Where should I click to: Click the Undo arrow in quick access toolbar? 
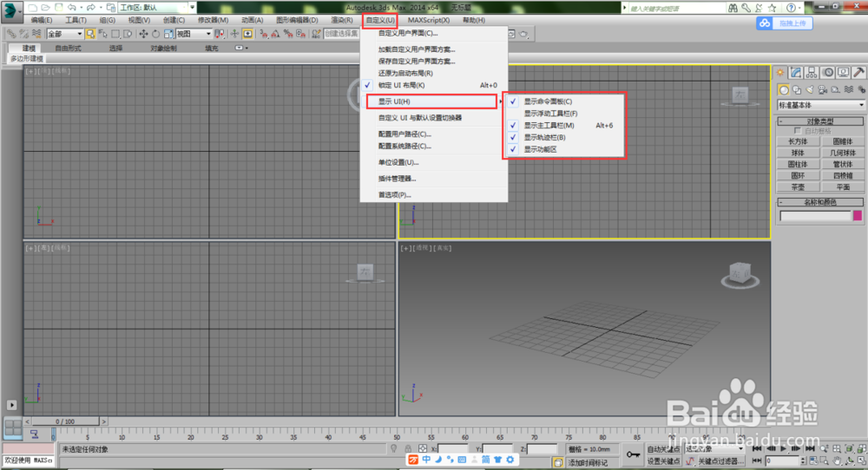[72, 8]
